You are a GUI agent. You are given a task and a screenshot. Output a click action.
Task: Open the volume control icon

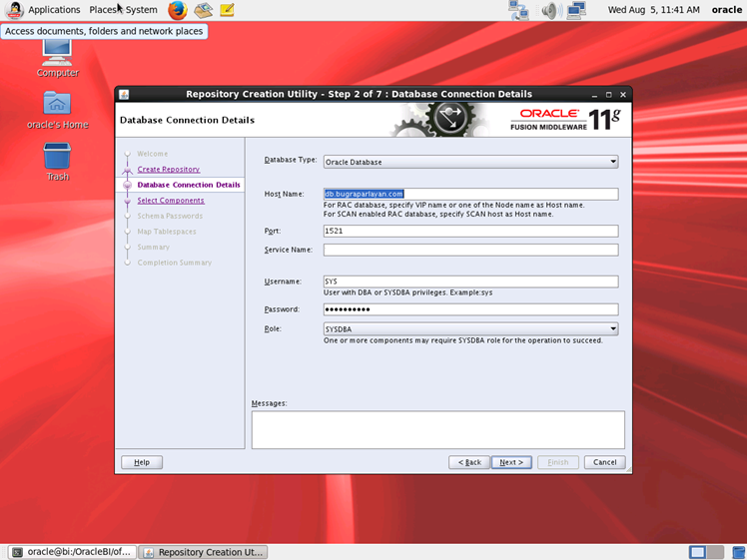click(550, 10)
